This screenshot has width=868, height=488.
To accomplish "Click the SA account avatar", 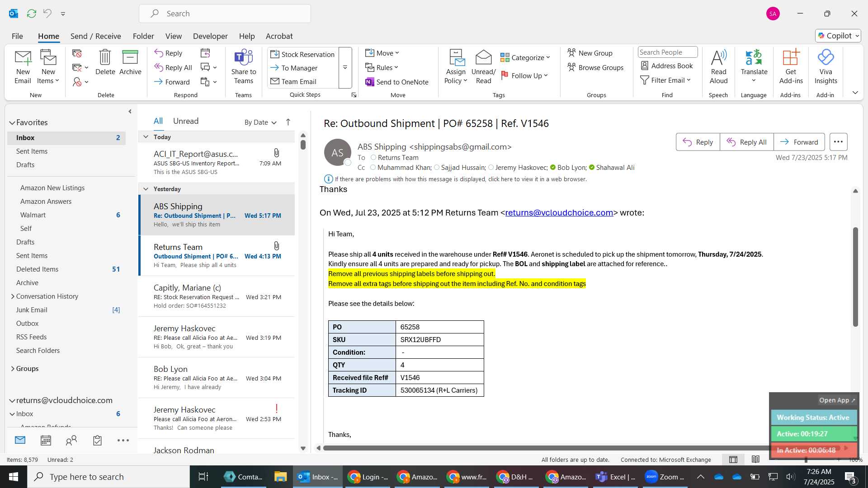I will (x=773, y=14).
